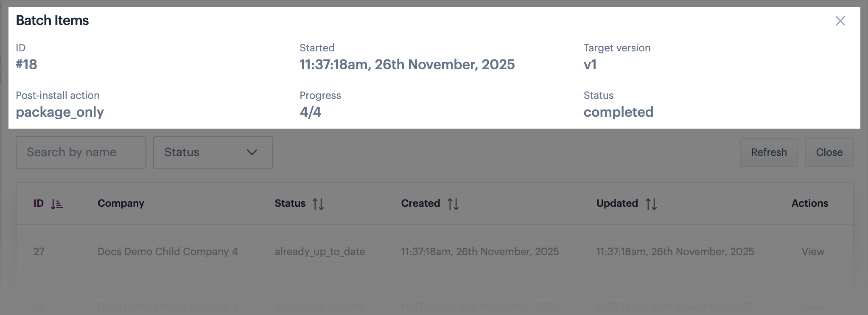The height and width of the screenshot is (315, 868).
Task: Click the ID column header label
Action: 39,203
